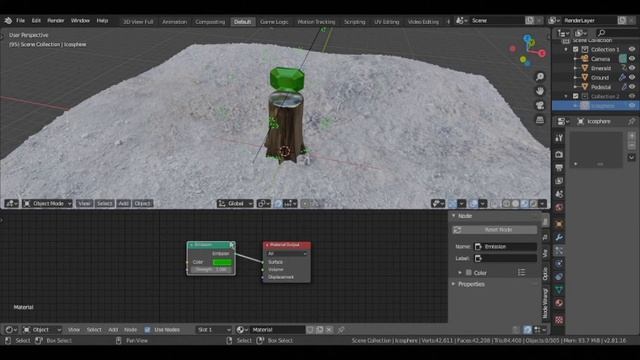Hide Collection 1 via its eye icon

pos(632,49)
